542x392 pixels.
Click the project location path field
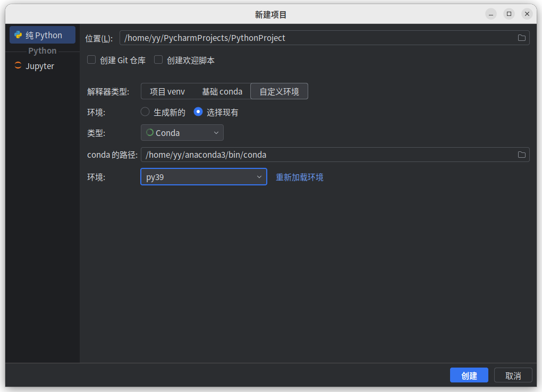click(325, 38)
